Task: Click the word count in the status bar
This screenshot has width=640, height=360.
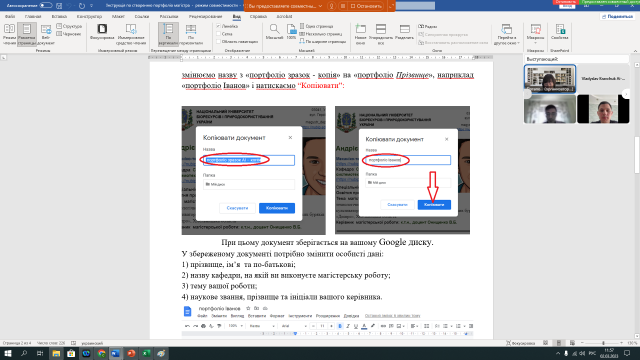Action: point(51,343)
